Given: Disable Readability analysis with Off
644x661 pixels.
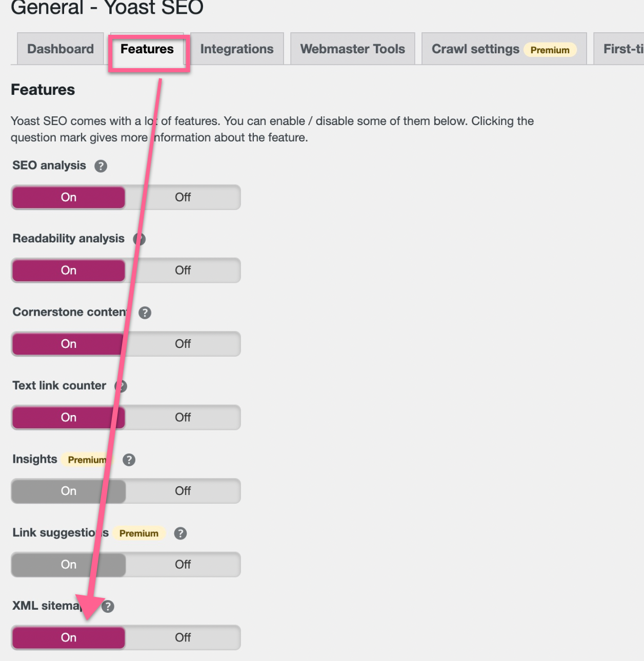Looking at the screenshot, I should [183, 271].
